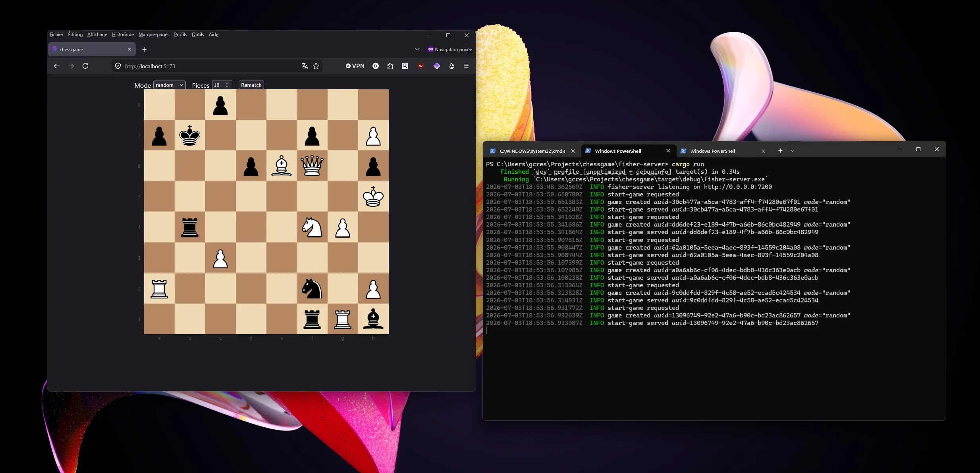Click the browser back arrow

[x=57, y=66]
